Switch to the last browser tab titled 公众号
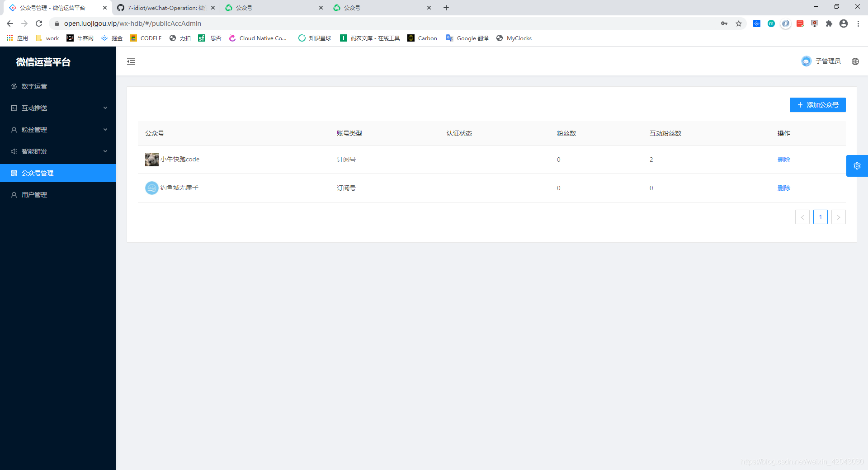Screen dimensions: 868x470 point(382,8)
